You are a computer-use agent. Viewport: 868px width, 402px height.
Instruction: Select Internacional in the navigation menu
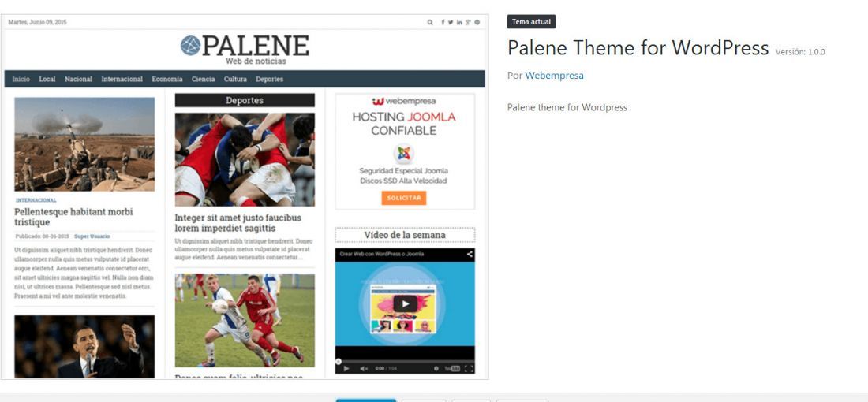tap(122, 79)
